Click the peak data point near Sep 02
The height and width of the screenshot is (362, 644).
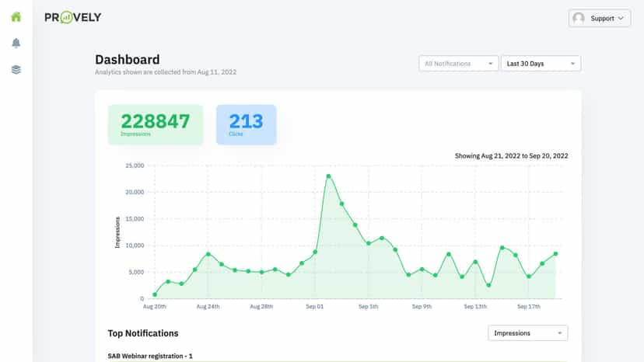pos(328,176)
